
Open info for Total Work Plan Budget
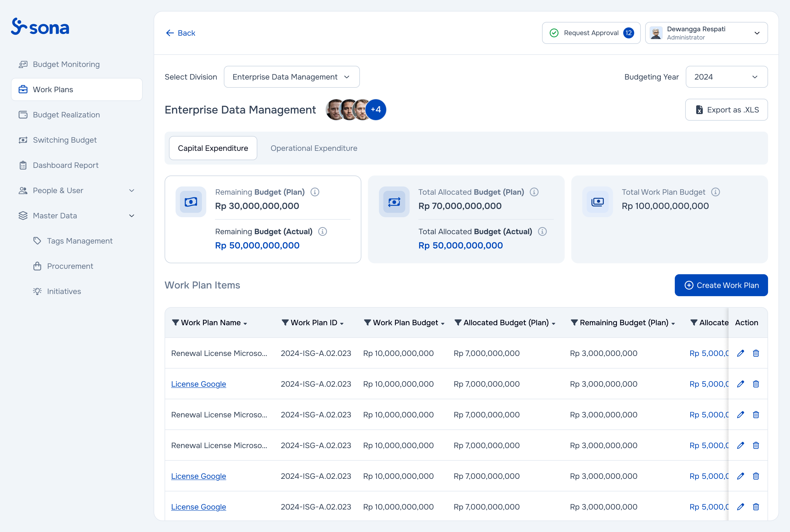(x=715, y=192)
